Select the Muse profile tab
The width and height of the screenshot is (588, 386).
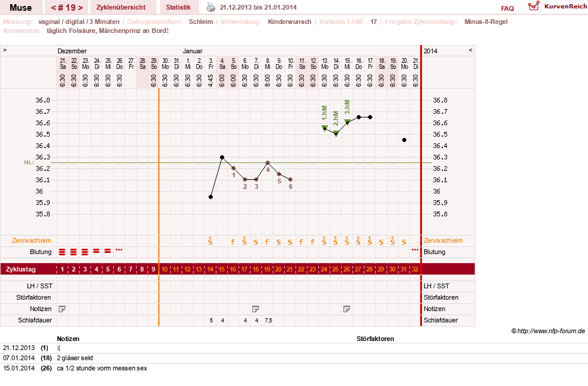(x=20, y=8)
